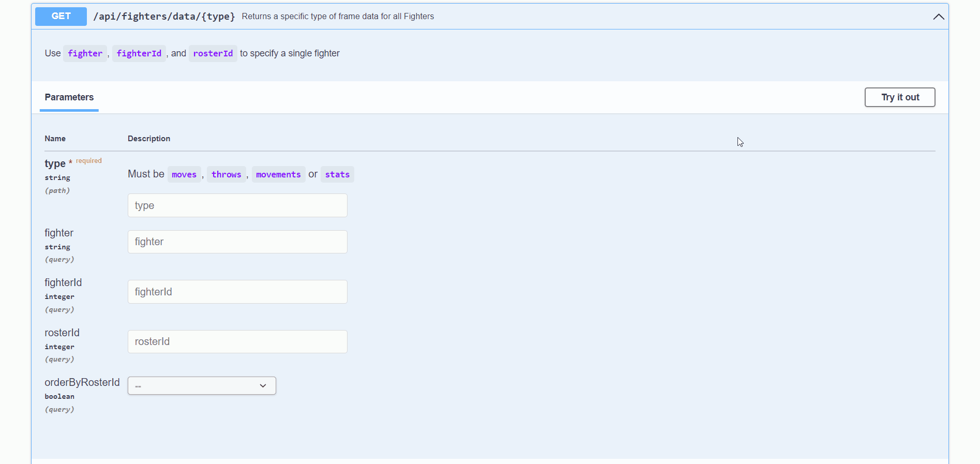The image size is (980, 464).
Task: Click the 'moves' code tag
Action: (184, 174)
